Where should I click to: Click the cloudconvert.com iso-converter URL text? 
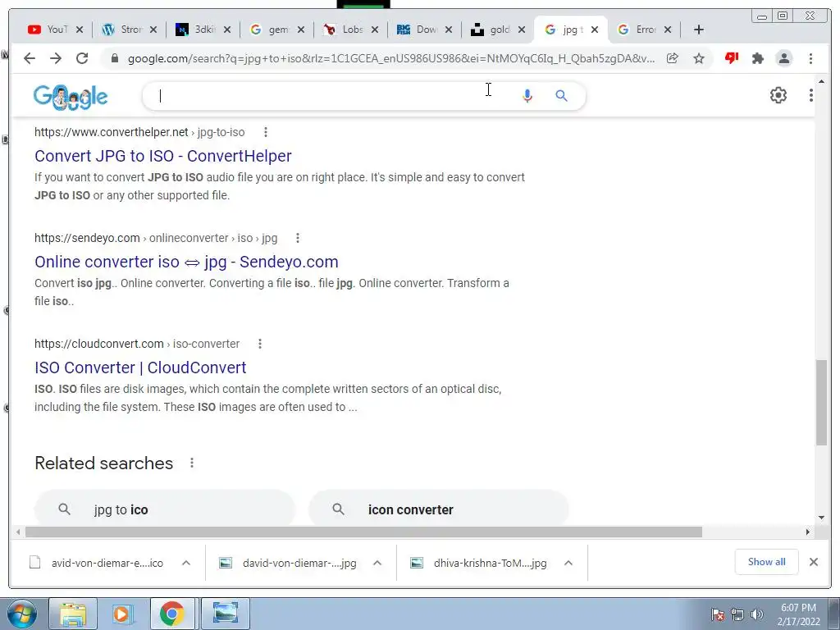tap(137, 344)
